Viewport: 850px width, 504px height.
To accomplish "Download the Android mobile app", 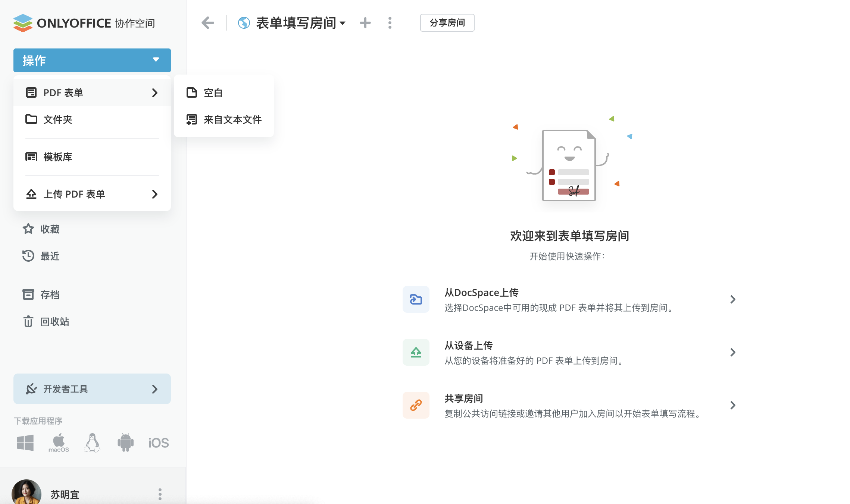I will (126, 443).
